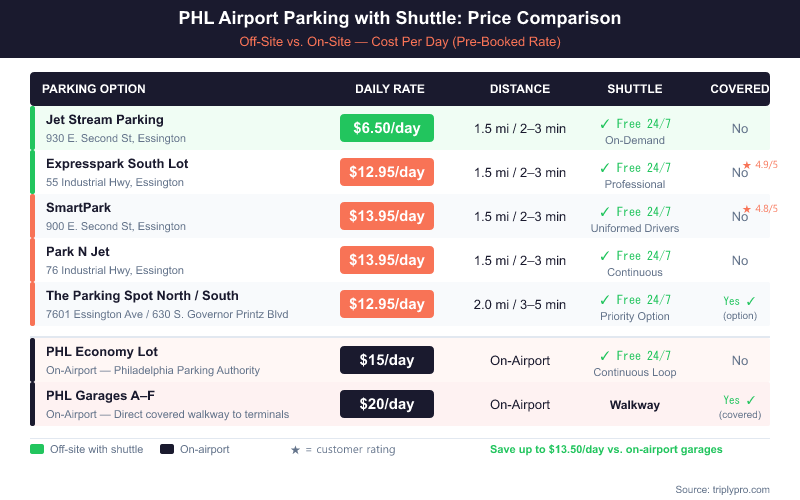Click the 4.9/5 star rating for Expresspark
The height and width of the screenshot is (500, 800).
[760, 164]
